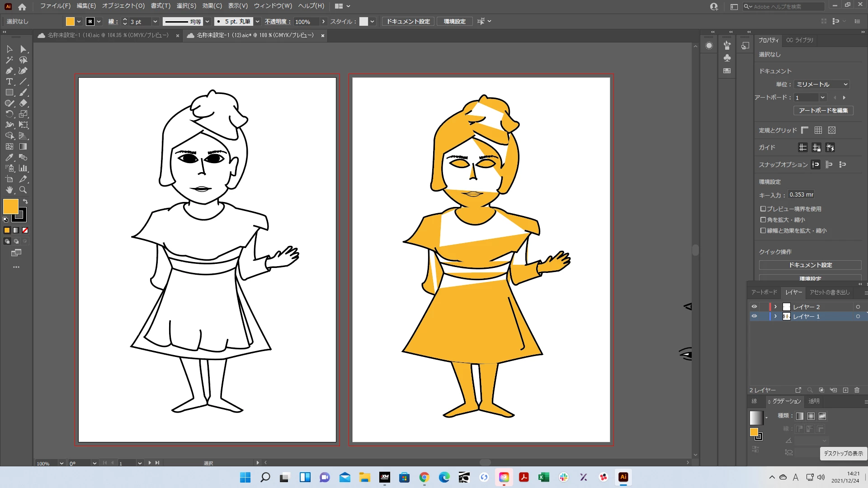This screenshot has height=488, width=868.
Task: Click ドキュメント設定 in control bar
Action: point(408,22)
